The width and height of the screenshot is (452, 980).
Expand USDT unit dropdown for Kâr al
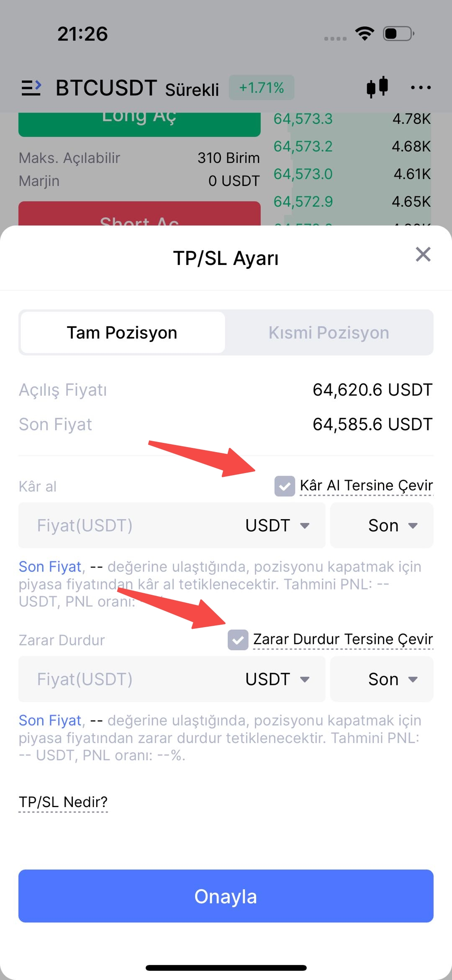277,525
